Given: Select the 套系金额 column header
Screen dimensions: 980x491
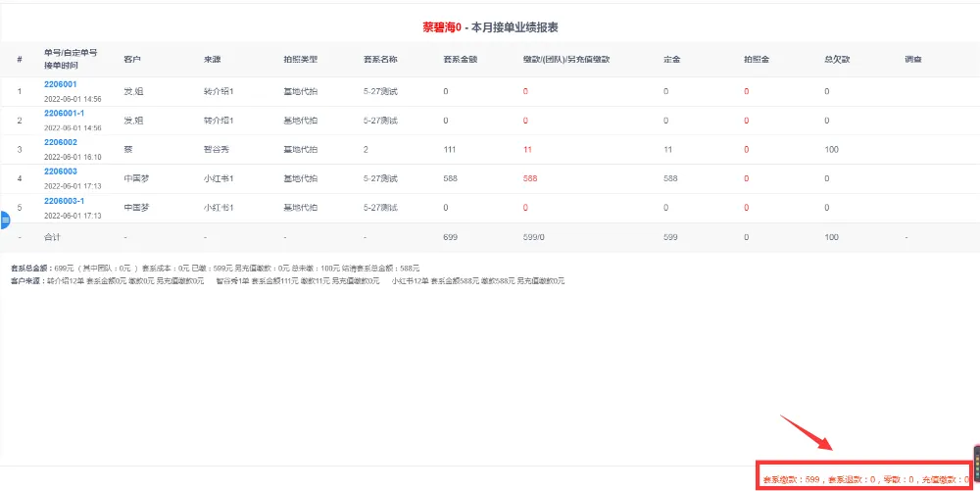Looking at the screenshot, I should coord(460,60).
